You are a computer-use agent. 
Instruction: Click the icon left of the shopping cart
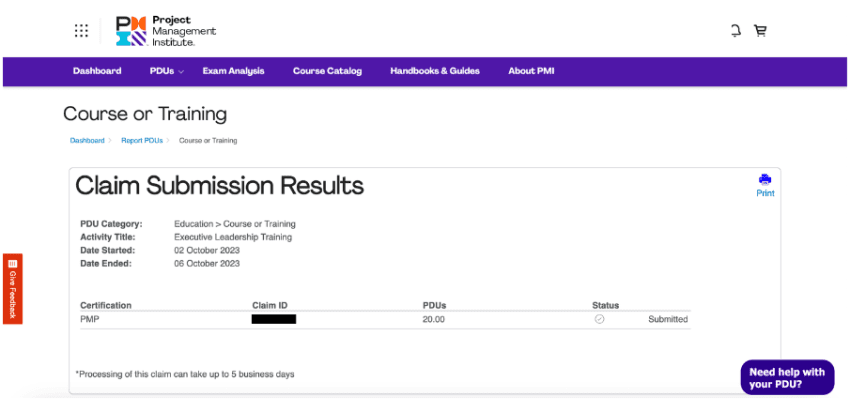735,30
